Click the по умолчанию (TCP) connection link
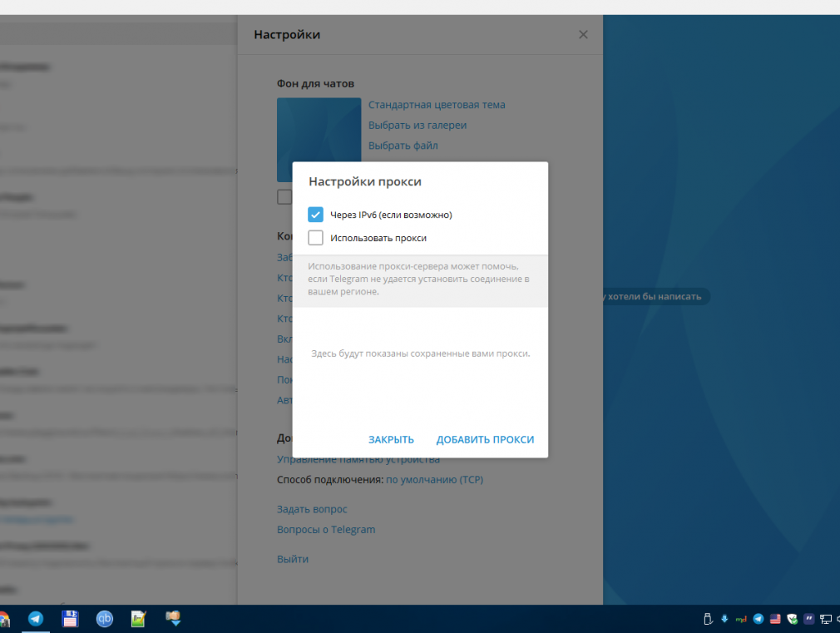The image size is (840, 633). click(x=434, y=480)
